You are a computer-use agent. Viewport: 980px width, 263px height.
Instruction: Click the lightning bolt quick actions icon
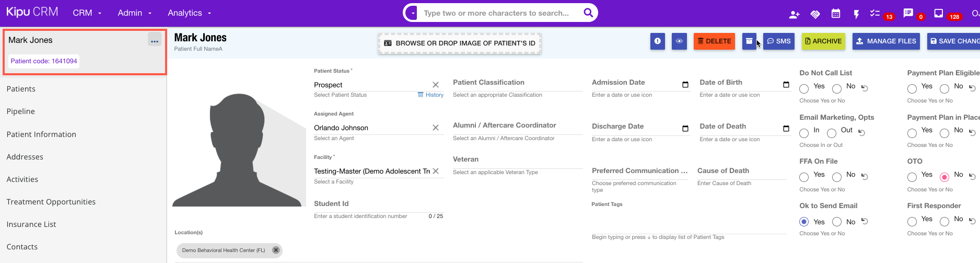pos(856,14)
